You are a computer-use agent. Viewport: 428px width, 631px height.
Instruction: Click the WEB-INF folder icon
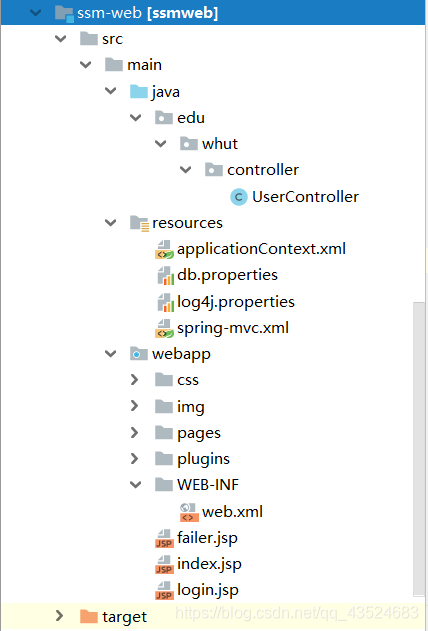(164, 485)
